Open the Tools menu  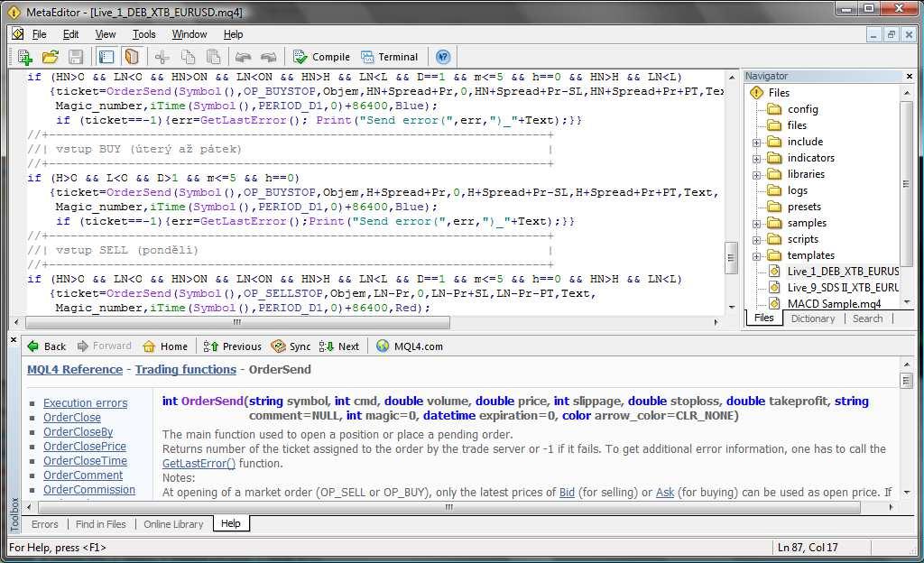click(143, 34)
